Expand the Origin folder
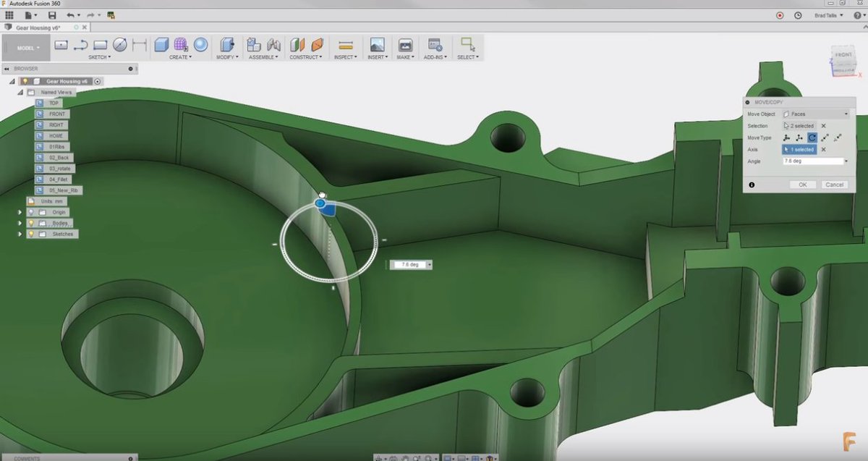Viewport: 868px width, 461px height. [20, 212]
